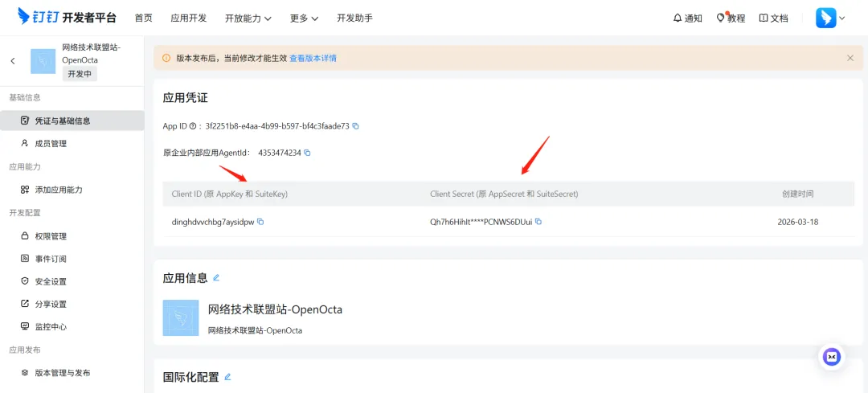Open the 文档 docs icon
Image resolution: width=868 pixels, height=393 pixels.
tap(764, 18)
